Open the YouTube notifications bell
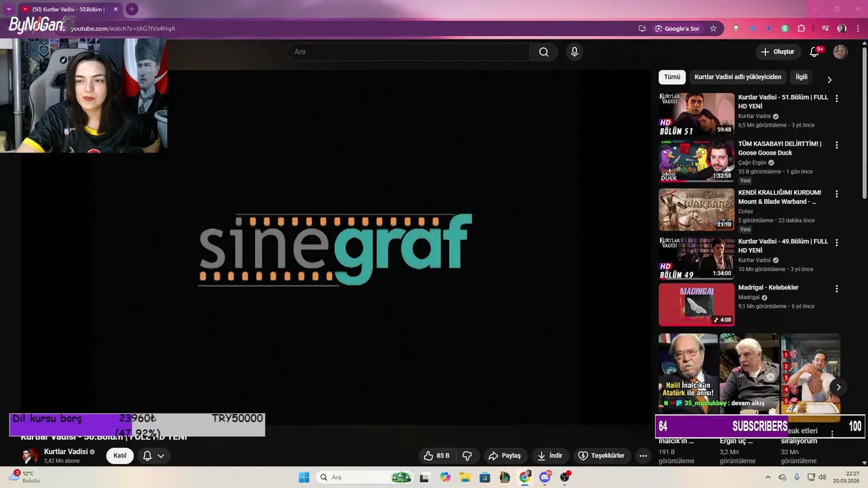This screenshot has height=488, width=868. [x=815, y=52]
